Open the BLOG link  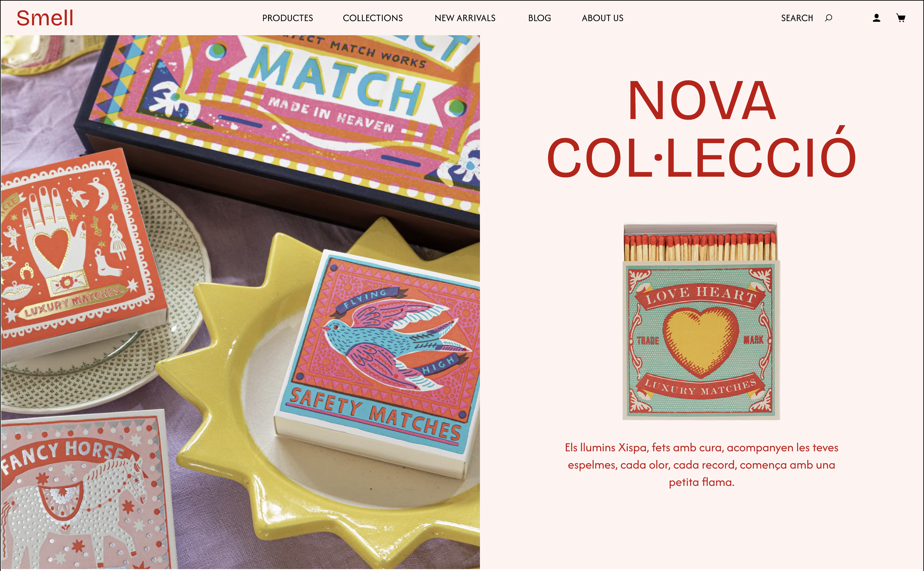coord(539,18)
